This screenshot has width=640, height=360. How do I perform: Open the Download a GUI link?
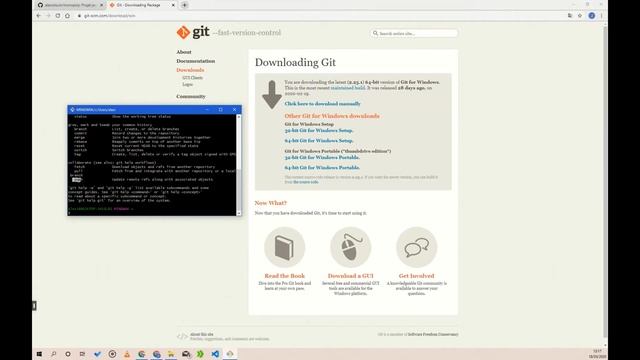[351, 276]
